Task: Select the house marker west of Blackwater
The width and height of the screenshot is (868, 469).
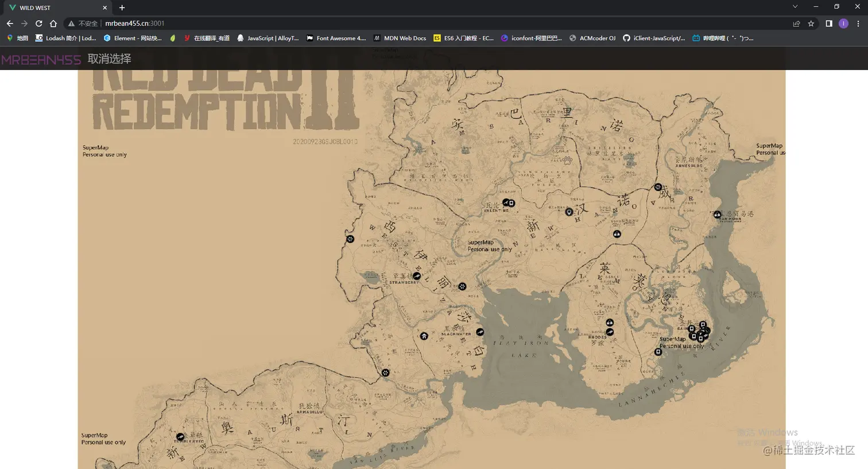Action: tap(424, 336)
